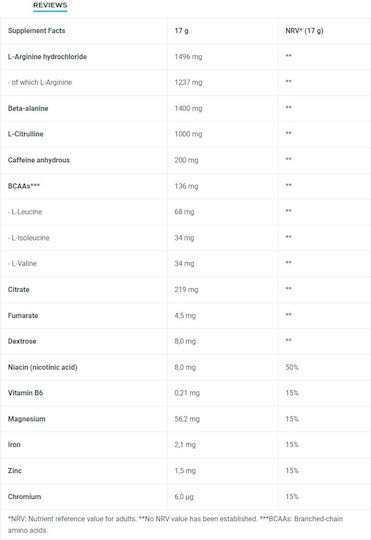
Task: Click the Dextrose ingredient name
Action: pos(22,341)
